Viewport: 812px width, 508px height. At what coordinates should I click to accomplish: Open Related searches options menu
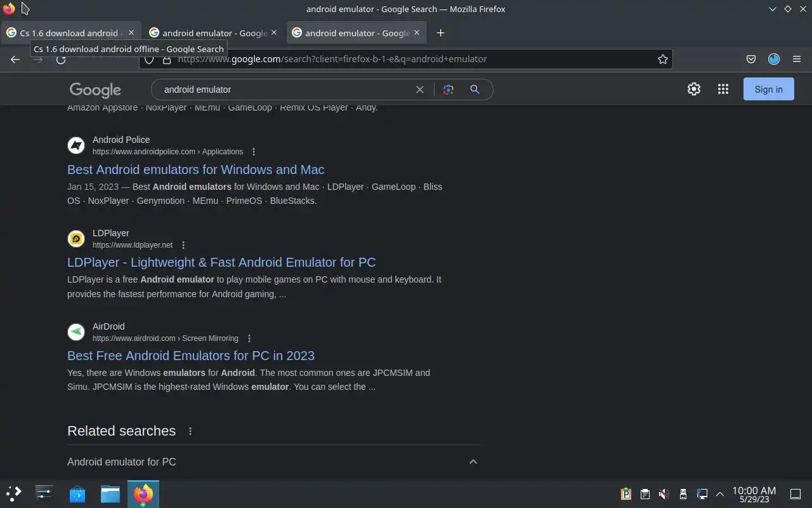[x=190, y=431]
